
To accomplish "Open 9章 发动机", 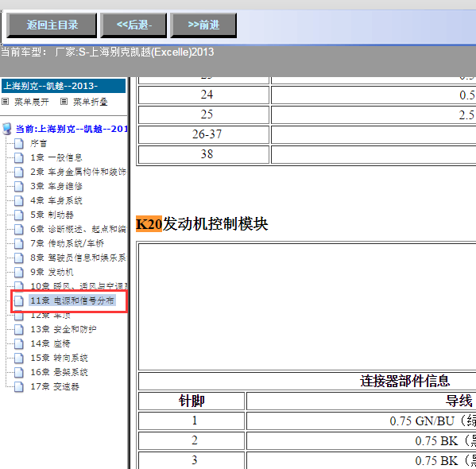I will (52, 272).
